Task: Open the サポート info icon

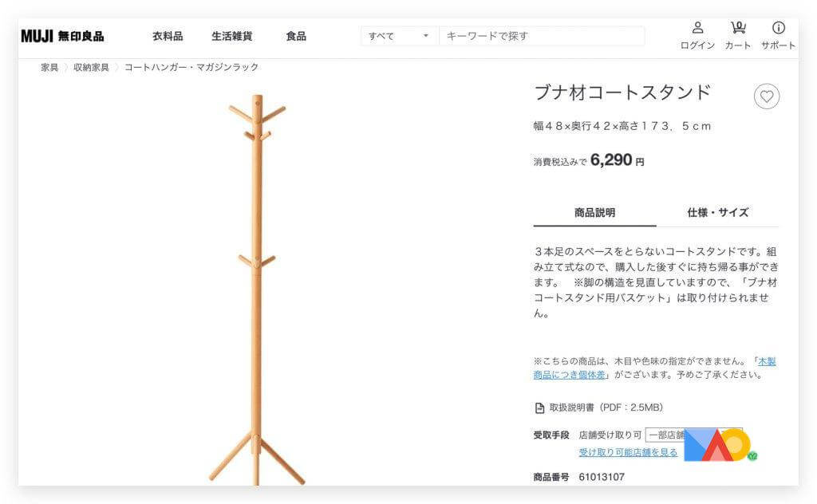Action: [779, 28]
